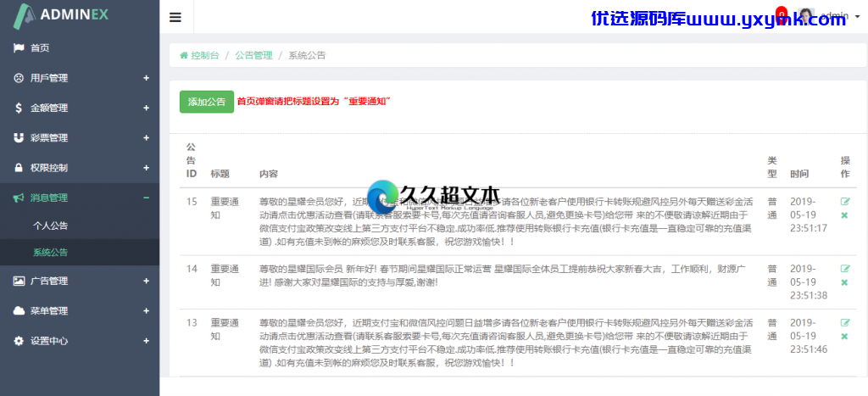Click the time 2019-05-19 23:51:46

(x=809, y=336)
